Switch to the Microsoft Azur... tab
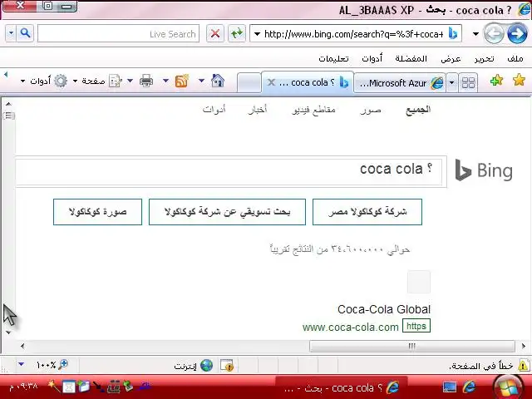532x399 pixels. pos(401,83)
